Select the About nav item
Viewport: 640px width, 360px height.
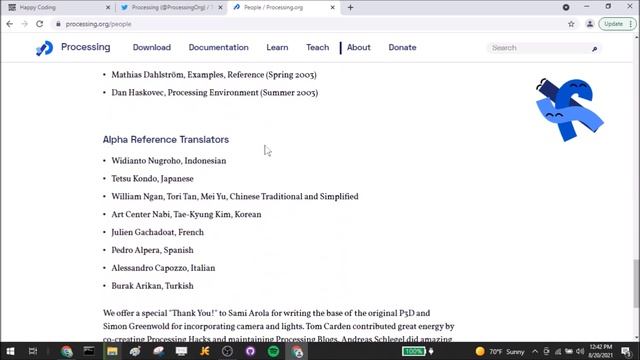[359, 47]
